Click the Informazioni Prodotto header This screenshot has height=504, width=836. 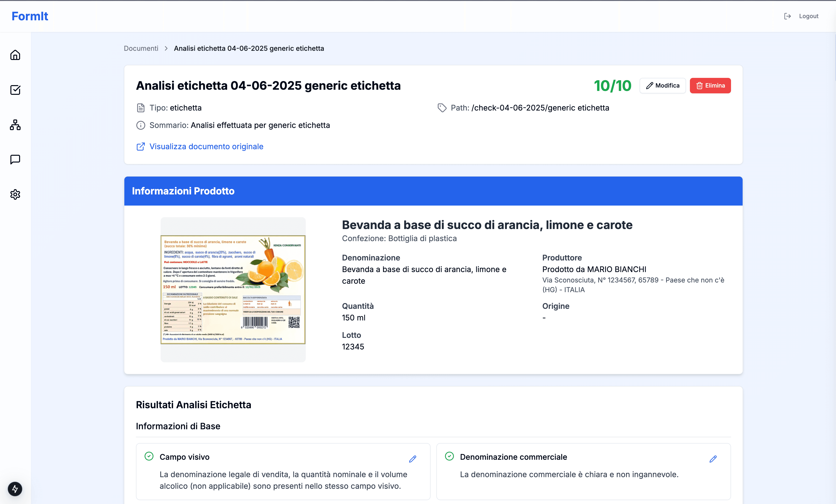coord(433,191)
